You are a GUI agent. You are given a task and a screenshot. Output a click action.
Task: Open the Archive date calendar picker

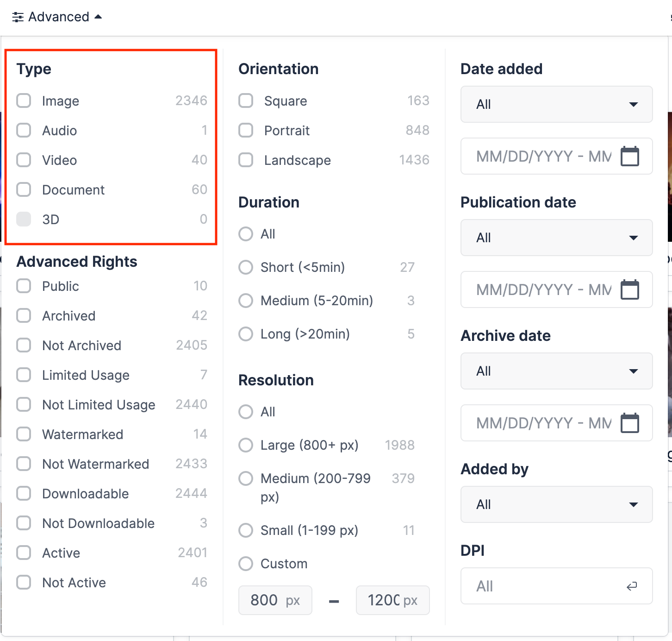point(630,423)
